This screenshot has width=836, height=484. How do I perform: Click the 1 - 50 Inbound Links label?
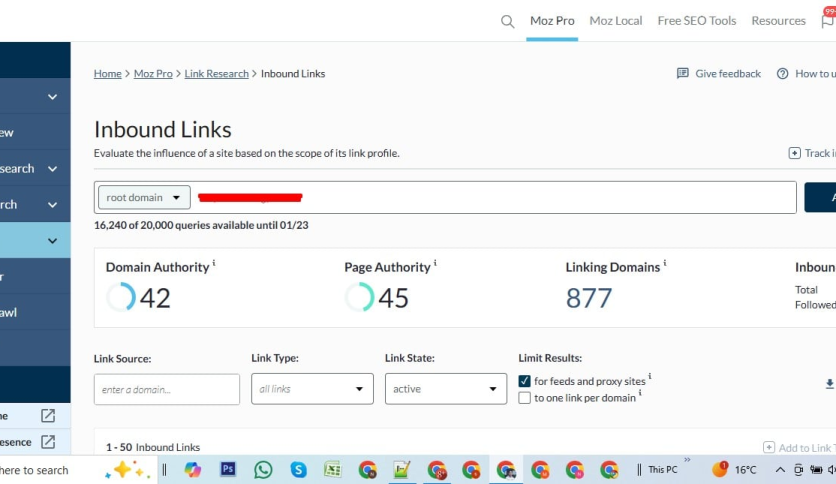(153, 447)
